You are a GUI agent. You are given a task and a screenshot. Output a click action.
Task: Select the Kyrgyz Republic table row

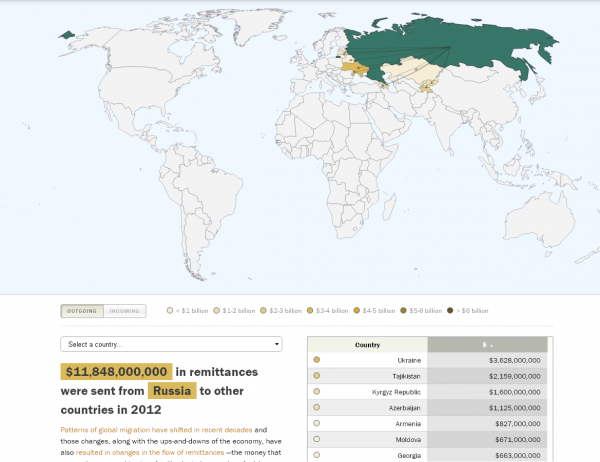tap(428, 392)
